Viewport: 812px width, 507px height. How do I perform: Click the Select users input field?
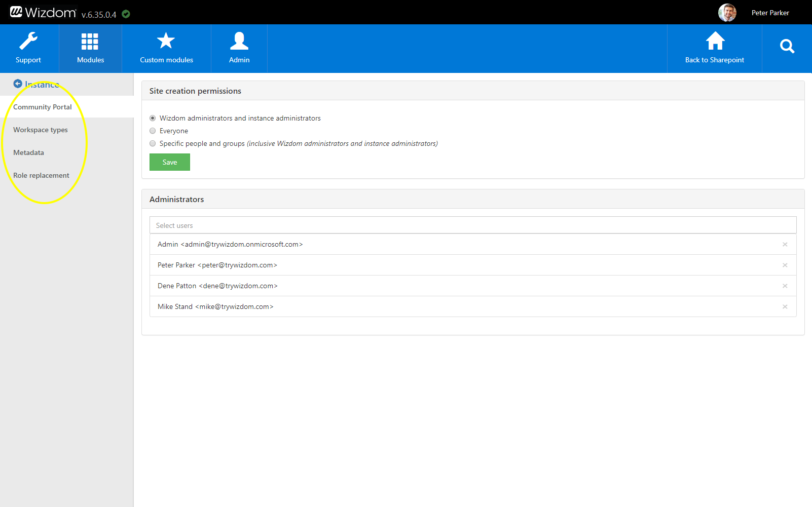pyautogui.click(x=472, y=225)
